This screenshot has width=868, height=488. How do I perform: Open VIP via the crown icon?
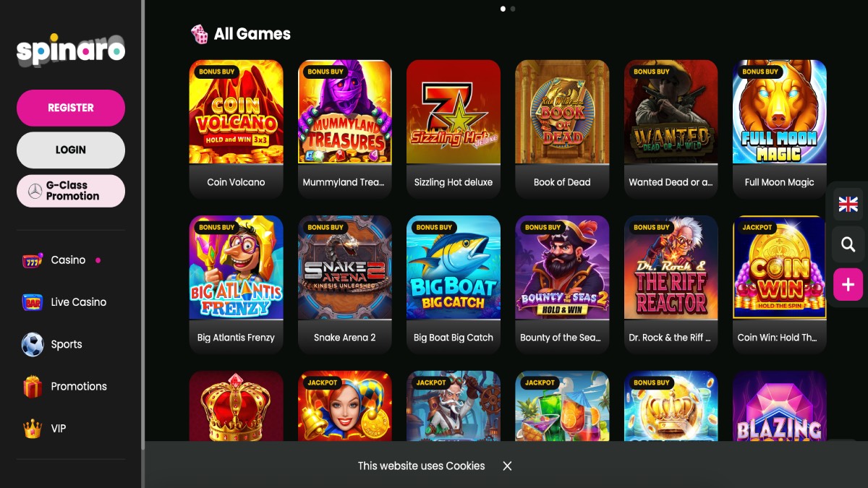pos(33,429)
